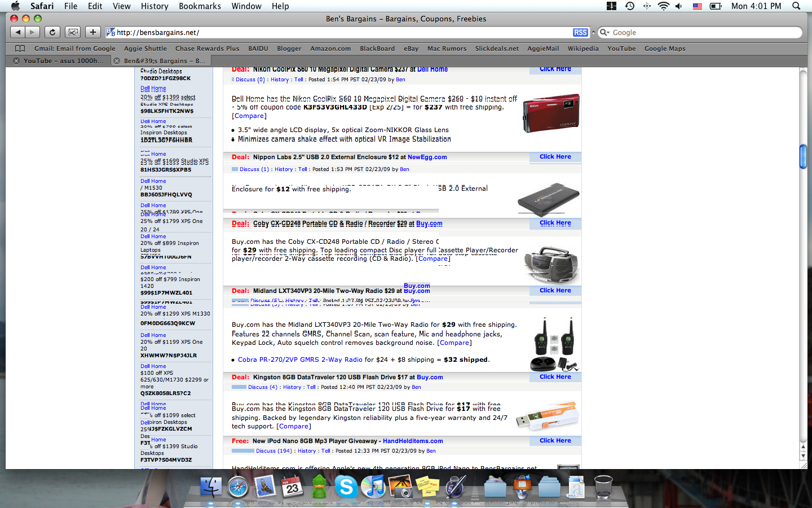
Task: Open the US flag input menu
Action: [698, 6]
